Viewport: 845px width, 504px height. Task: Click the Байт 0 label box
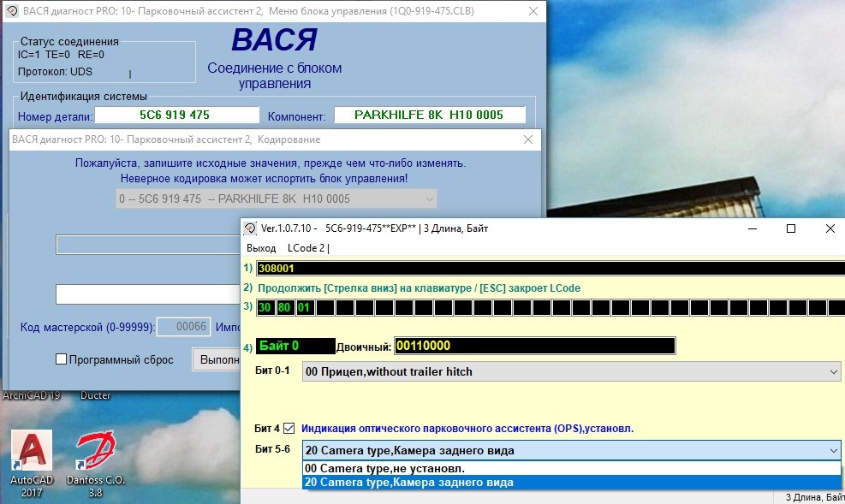(295, 346)
